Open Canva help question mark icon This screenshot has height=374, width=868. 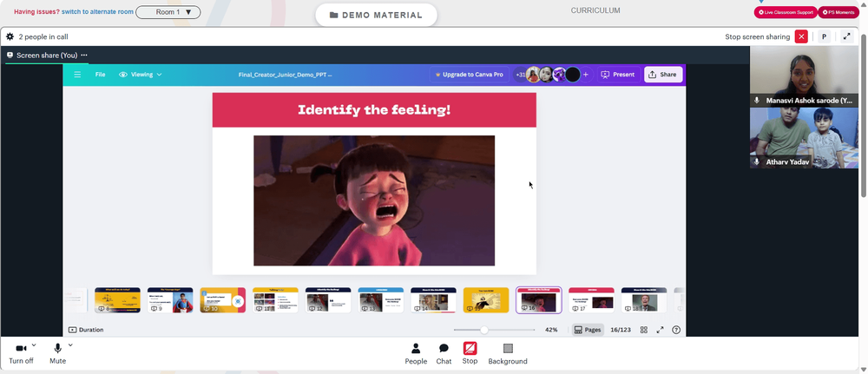pyautogui.click(x=676, y=330)
